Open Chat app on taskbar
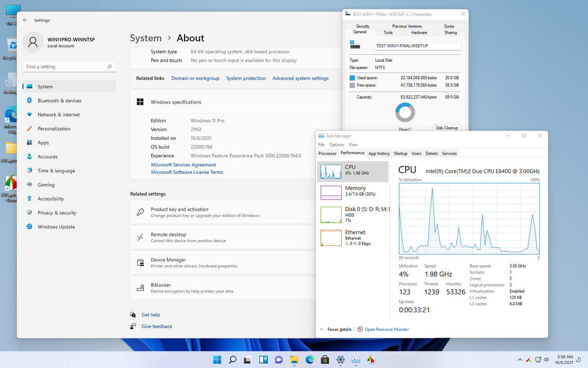The image size is (588, 368). [x=278, y=359]
